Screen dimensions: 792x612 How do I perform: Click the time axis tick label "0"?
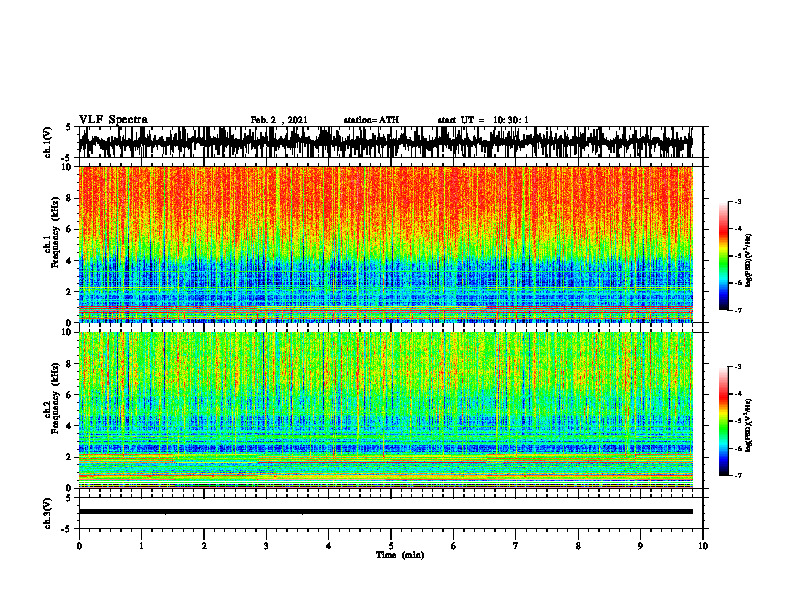pyautogui.click(x=79, y=546)
